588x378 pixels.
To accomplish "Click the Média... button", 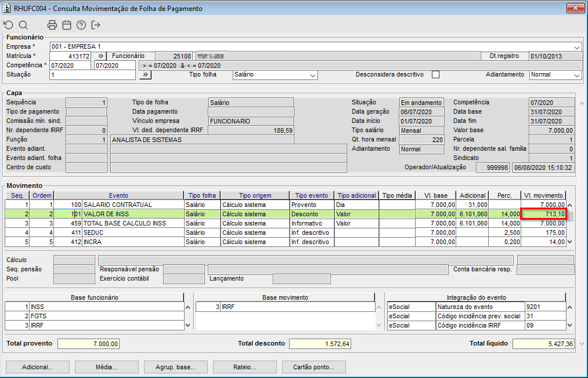I will click(x=106, y=367).
